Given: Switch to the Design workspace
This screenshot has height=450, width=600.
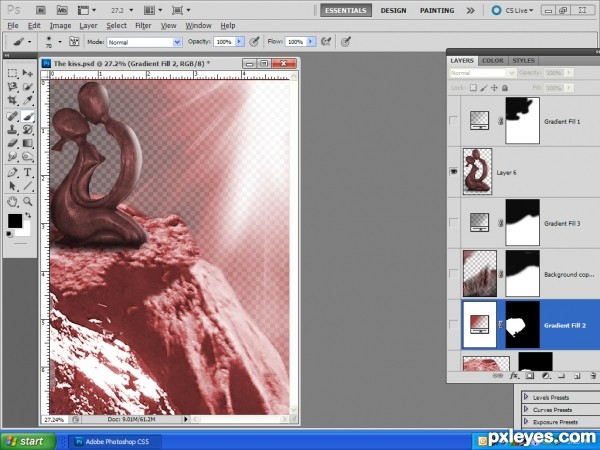Looking at the screenshot, I should (x=393, y=11).
